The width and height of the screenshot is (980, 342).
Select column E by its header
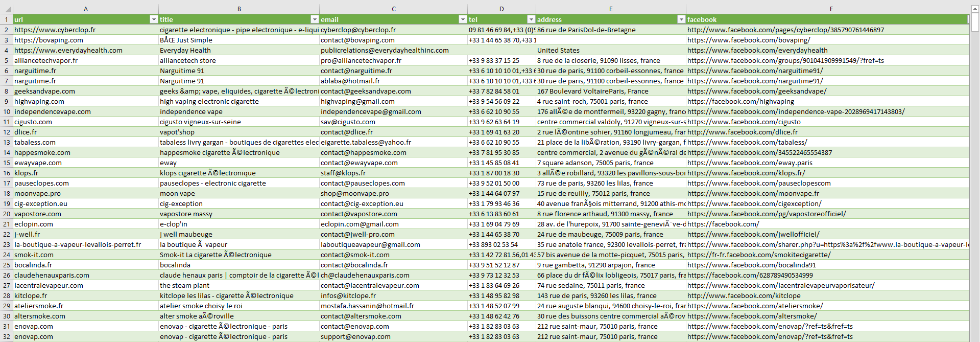(x=611, y=9)
